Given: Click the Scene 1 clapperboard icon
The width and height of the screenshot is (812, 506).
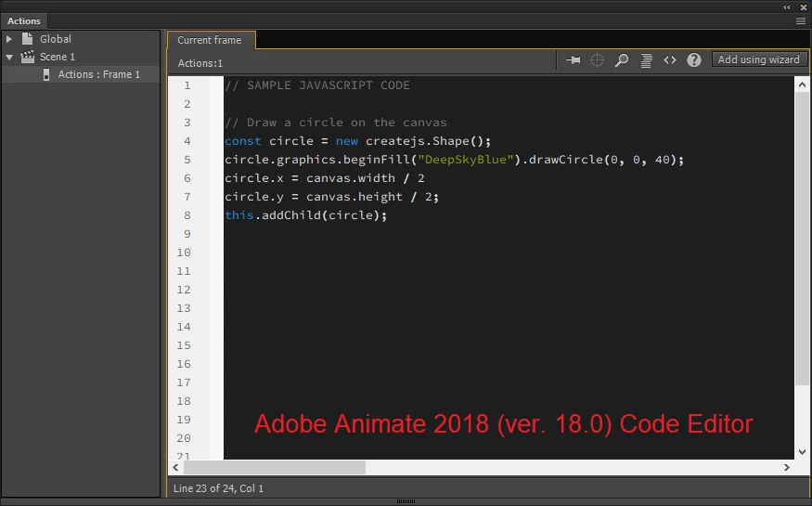Looking at the screenshot, I should [x=28, y=57].
